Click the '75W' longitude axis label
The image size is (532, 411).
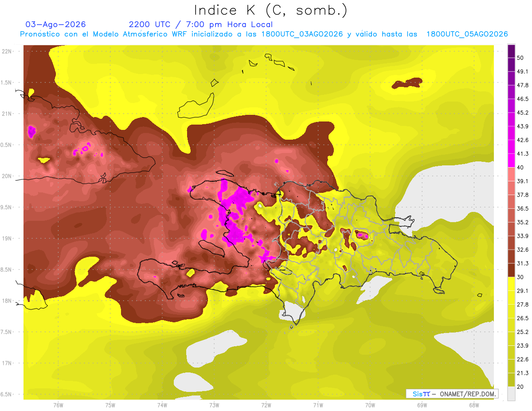click(x=110, y=405)
